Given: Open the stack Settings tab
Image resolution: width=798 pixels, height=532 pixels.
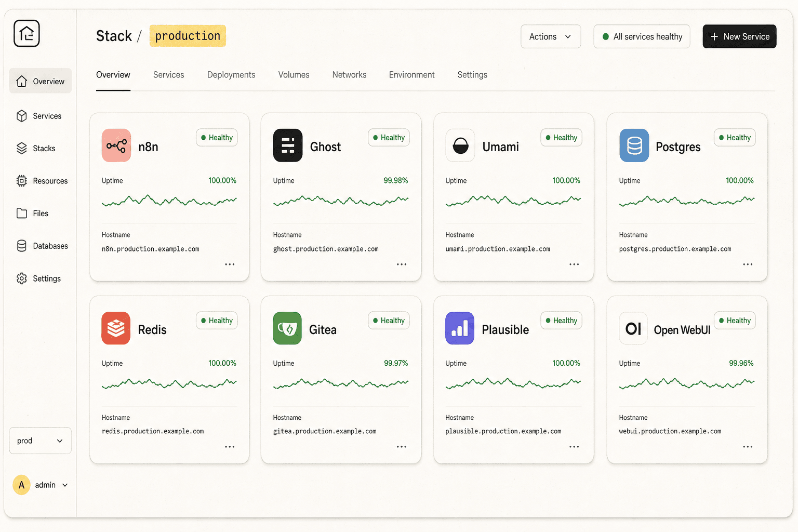Looking at the screenshot, I should point(472,75).
